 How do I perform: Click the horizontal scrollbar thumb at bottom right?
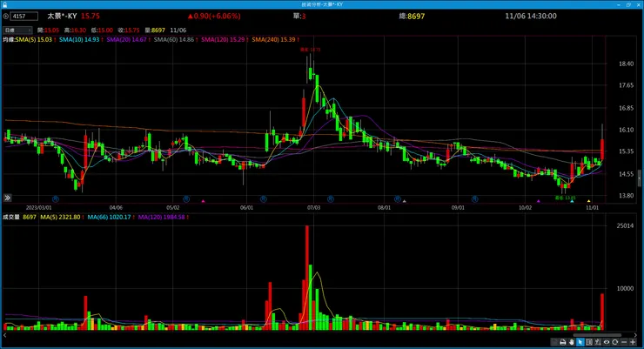[597, 334]
